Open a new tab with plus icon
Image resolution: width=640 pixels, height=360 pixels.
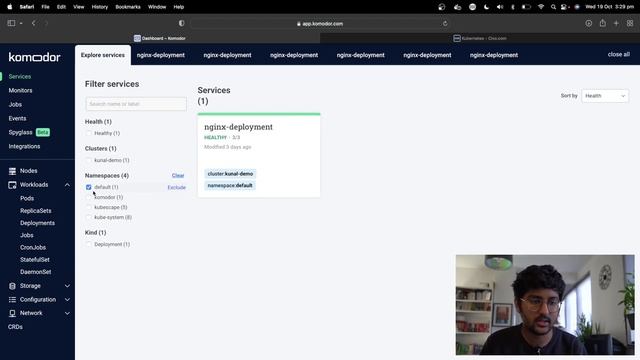[616, 23]
